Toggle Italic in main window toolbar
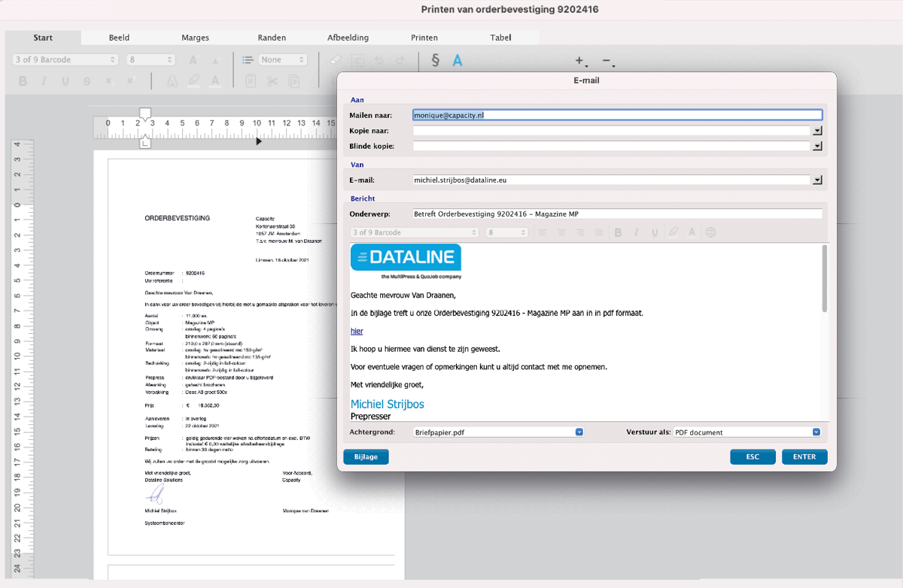The width and height of the screenshot is (903, 588). (x=44, y=81)
